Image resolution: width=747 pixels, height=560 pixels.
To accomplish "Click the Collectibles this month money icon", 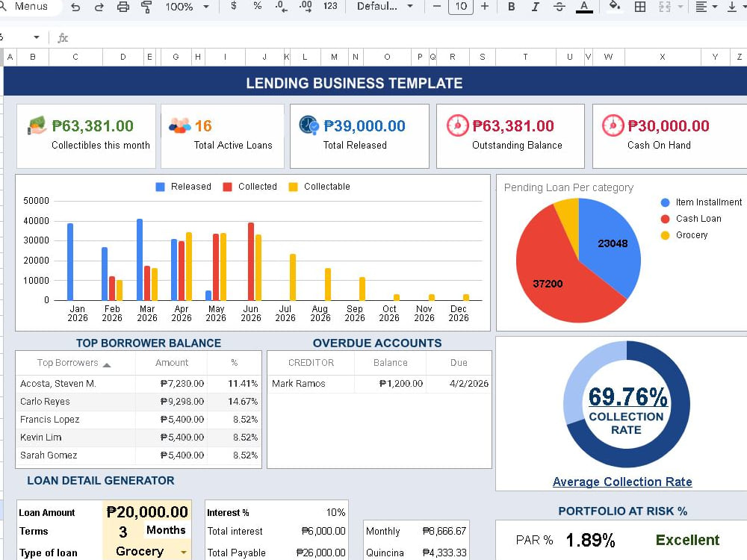I will click(x=37, y=125).
